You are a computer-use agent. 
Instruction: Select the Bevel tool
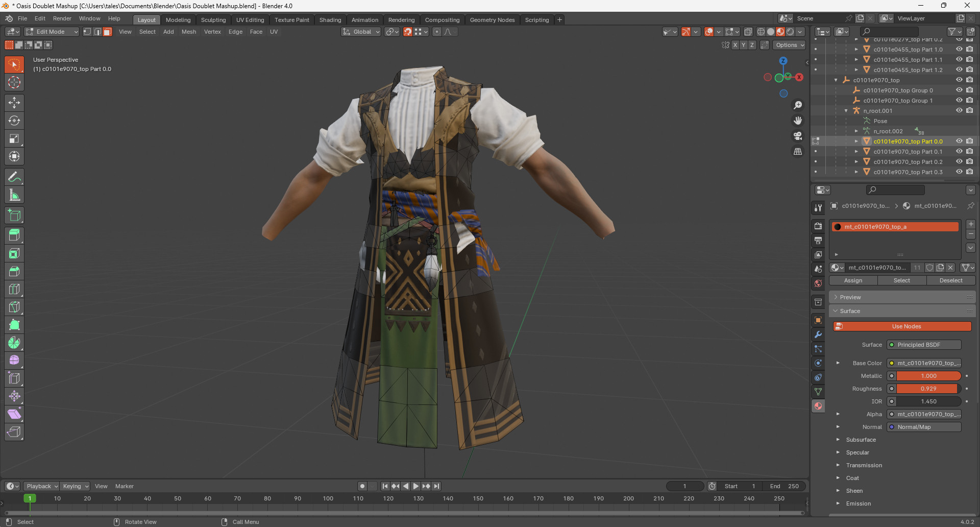point(14,271)
